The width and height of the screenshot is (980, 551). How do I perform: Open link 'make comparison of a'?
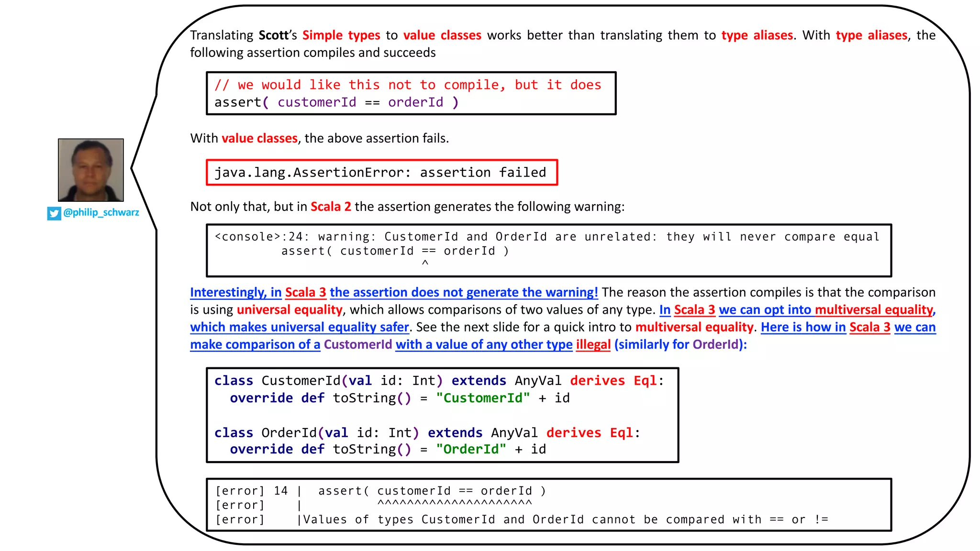pos(255,344)
